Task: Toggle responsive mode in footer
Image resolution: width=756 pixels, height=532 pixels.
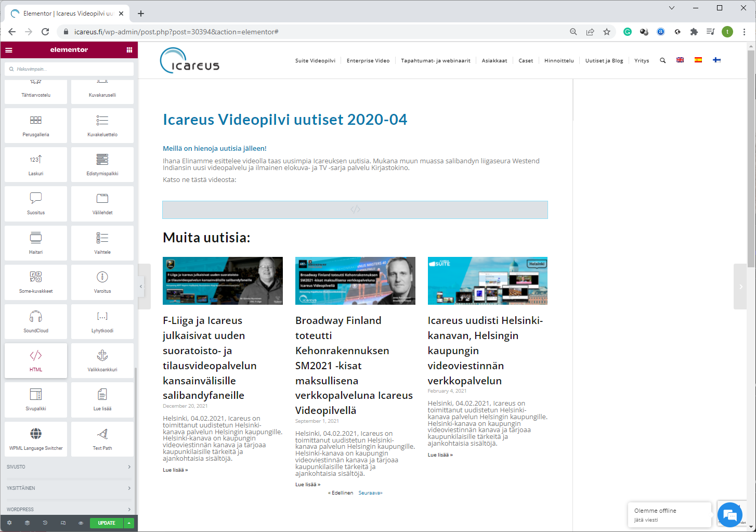Action: point(63,523)
